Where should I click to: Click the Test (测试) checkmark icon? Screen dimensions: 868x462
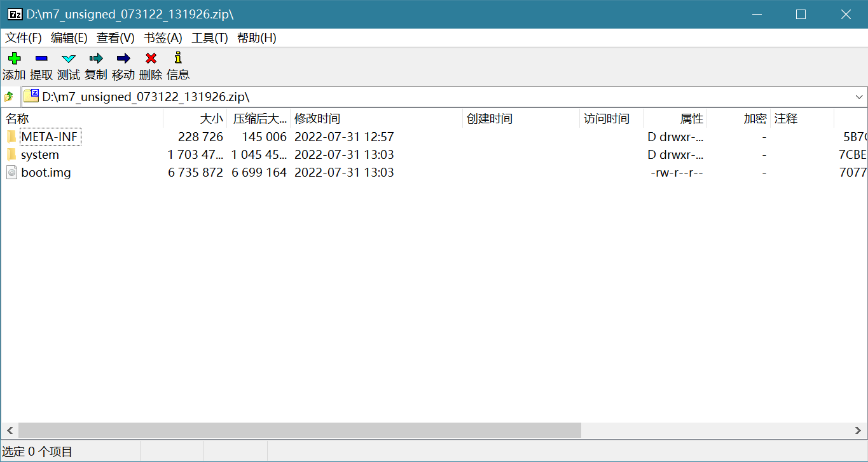point(69,58)
